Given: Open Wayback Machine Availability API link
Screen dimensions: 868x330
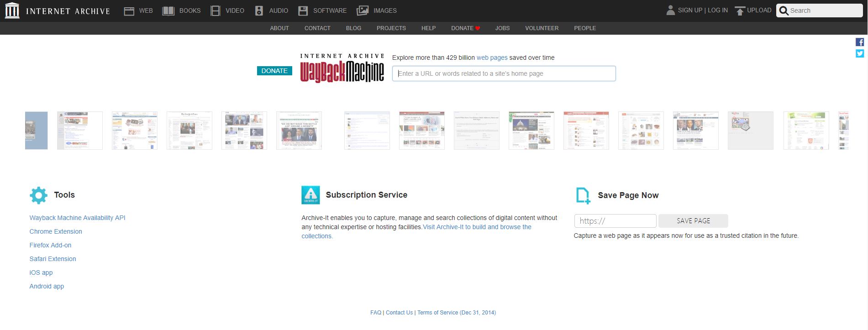Looking at the screenshot, I should [x=77, y=218].
